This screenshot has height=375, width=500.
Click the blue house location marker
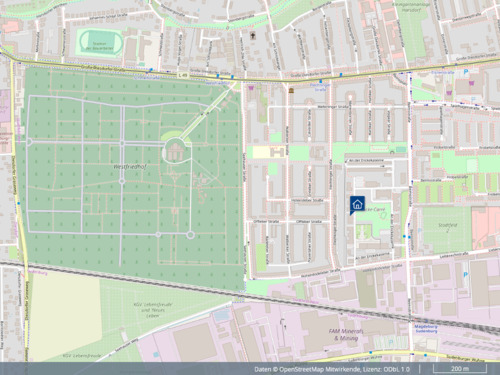[x=357, y=204]
